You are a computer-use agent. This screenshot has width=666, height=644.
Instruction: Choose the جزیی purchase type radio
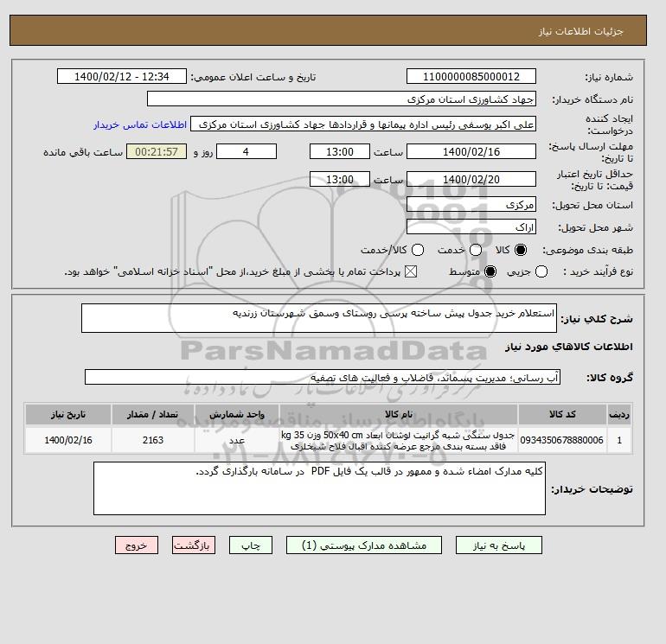tap(541, 271)
